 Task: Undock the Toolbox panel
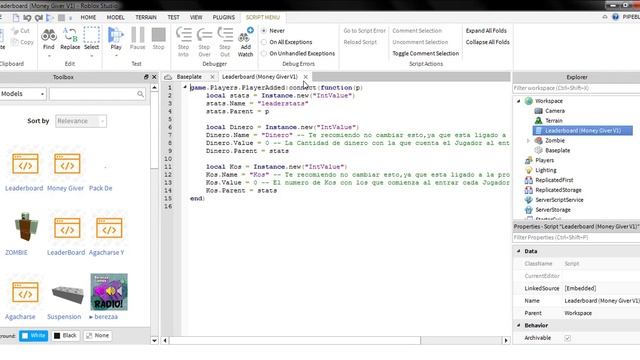tap(146, 77)
